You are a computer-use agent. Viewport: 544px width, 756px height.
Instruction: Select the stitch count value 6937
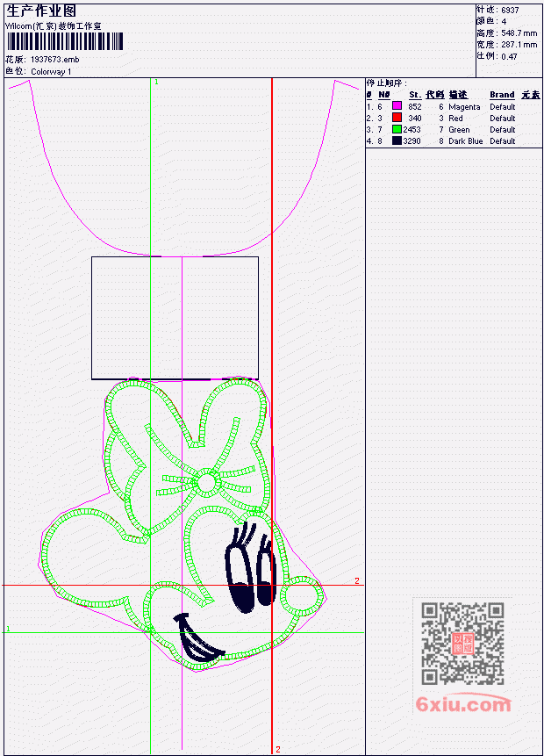click(510, 10)
